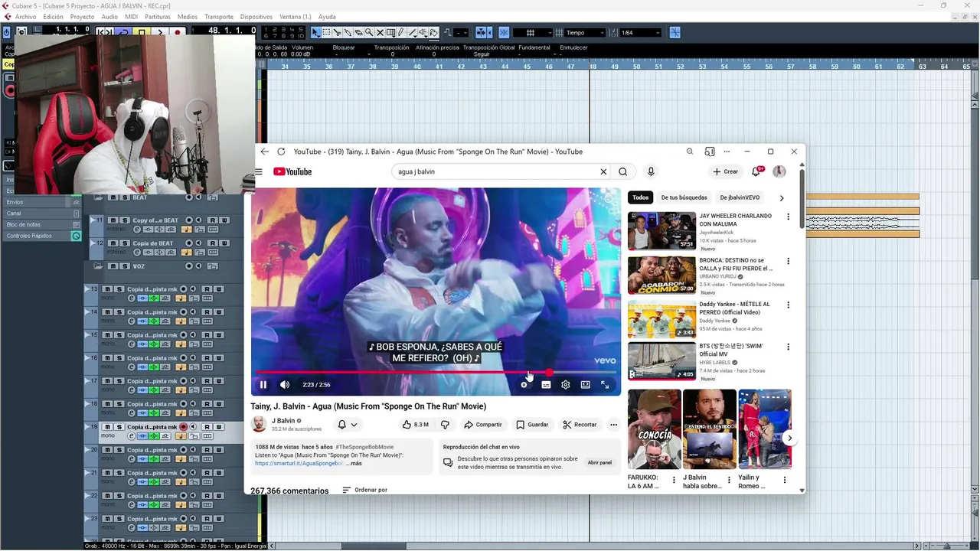The height and width of the screenshot is (551, 980).
Task: Expand the Canal inspector section
Action: (41, 214)
